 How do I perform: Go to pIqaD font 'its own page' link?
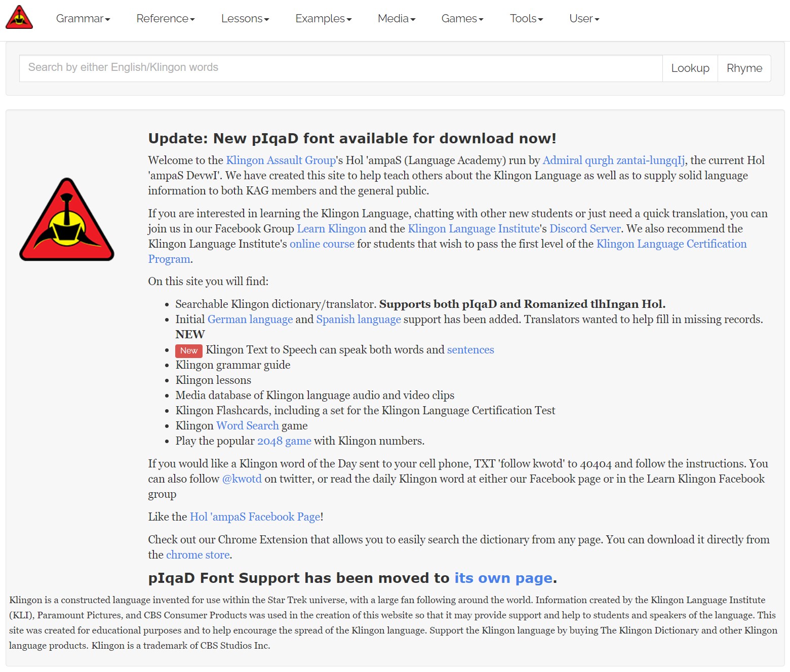pyautogui.click(x=503, y=578)
